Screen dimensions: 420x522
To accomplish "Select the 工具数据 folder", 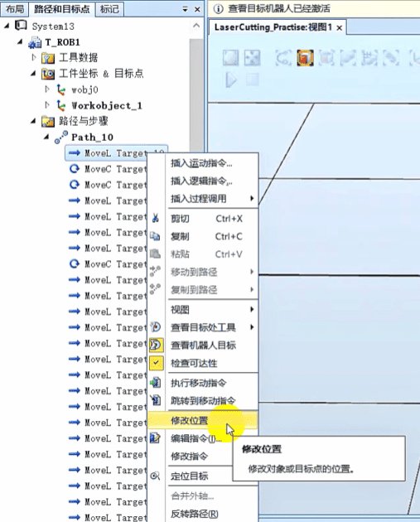I will pyautogui.click(x=78, y=58).
